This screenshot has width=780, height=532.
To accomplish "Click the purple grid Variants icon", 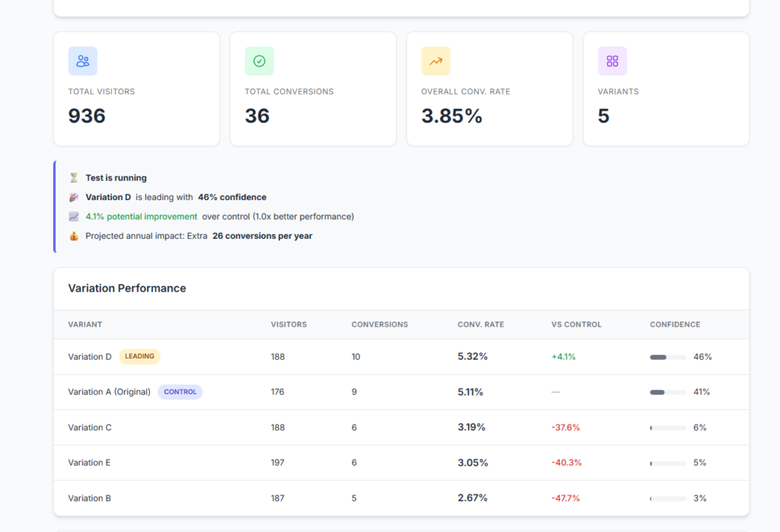I will point(612,61).
